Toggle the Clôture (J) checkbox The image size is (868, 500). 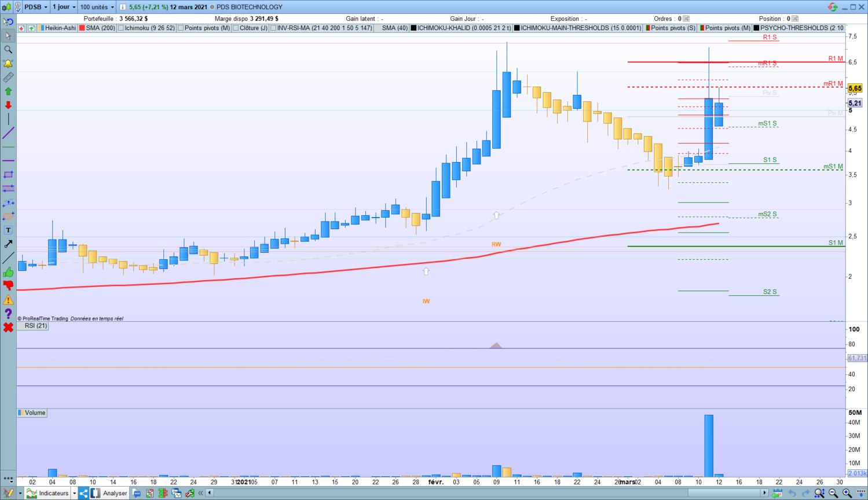[236, 28]
